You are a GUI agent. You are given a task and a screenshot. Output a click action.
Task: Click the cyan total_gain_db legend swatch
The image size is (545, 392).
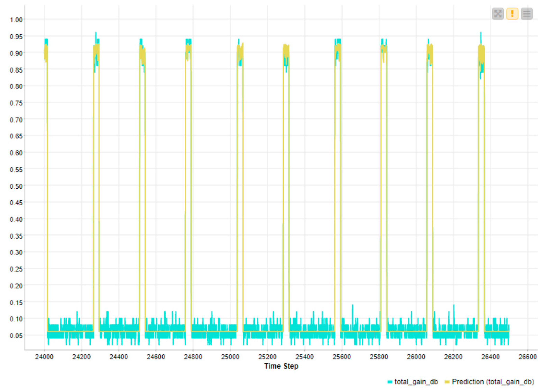coord(390,382)
